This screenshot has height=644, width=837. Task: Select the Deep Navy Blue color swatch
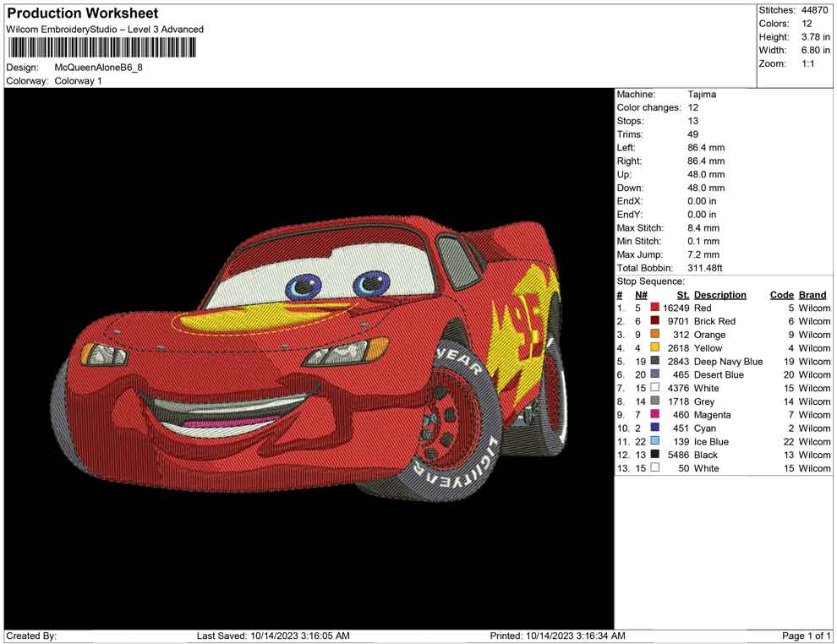[x=655, y=361]
